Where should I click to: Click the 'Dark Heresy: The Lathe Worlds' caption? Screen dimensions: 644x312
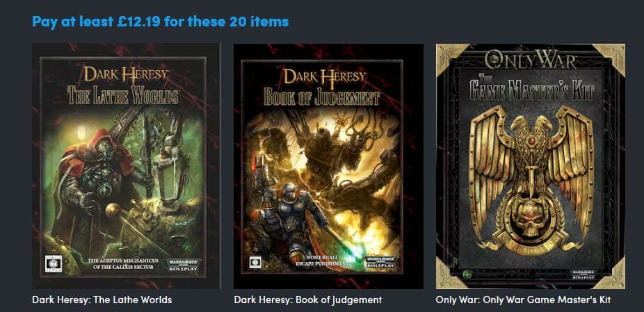[102, 299]
